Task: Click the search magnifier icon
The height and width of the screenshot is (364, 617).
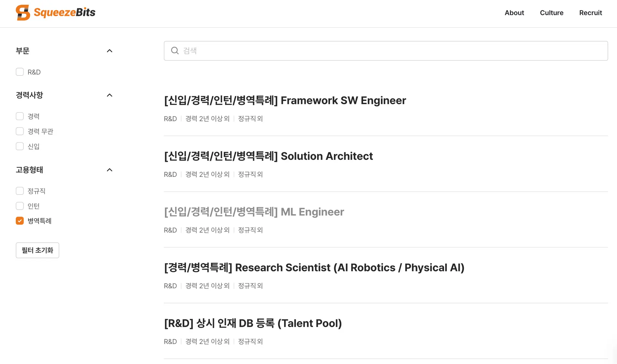Action: coord(175,51)
